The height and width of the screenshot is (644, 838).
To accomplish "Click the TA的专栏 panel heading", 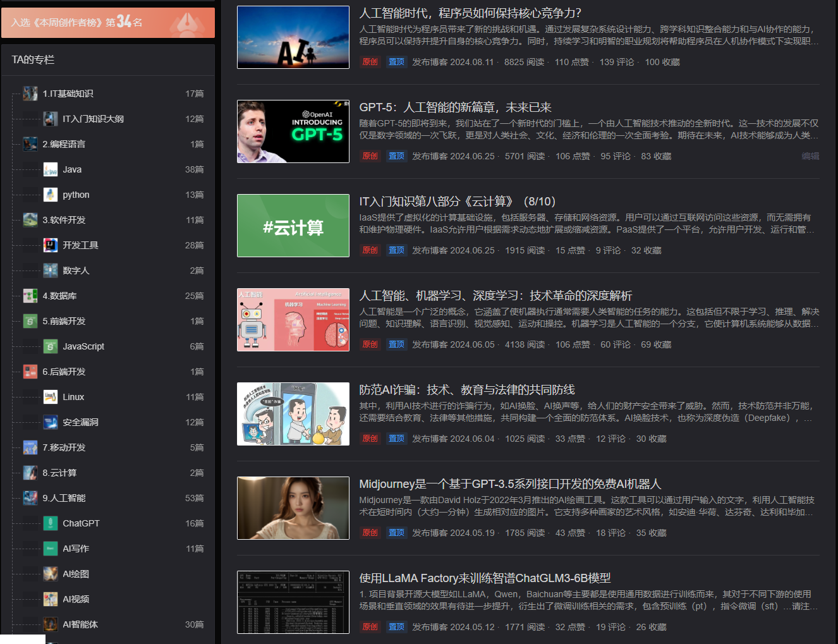I will click(x=33, y=60).
